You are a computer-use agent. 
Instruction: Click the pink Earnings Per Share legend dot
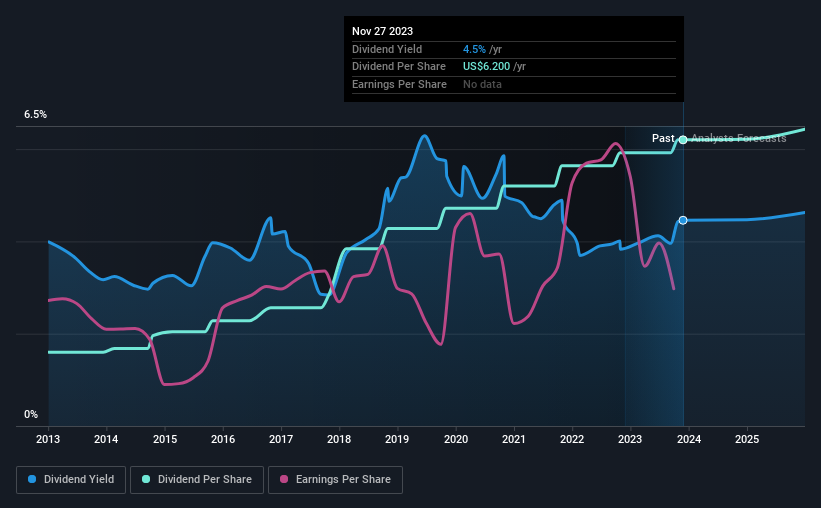click(284, 479)
